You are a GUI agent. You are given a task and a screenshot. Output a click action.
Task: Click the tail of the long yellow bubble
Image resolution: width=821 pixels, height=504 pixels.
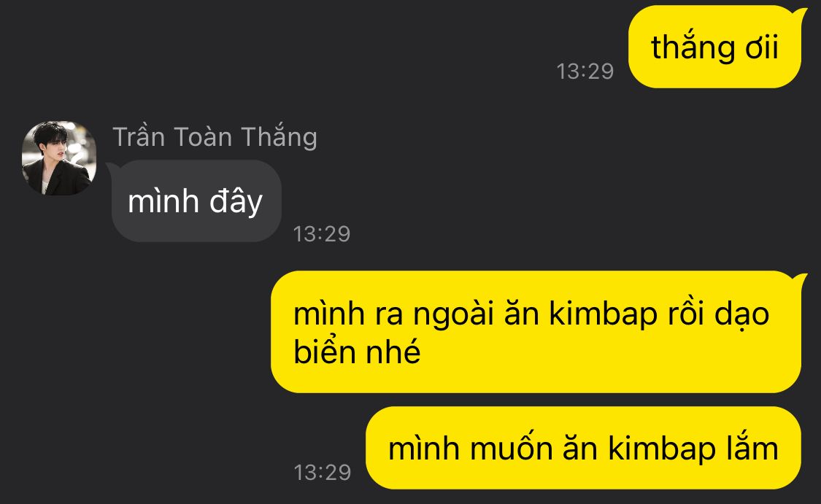pyautogui.click(x=799, y=278)
